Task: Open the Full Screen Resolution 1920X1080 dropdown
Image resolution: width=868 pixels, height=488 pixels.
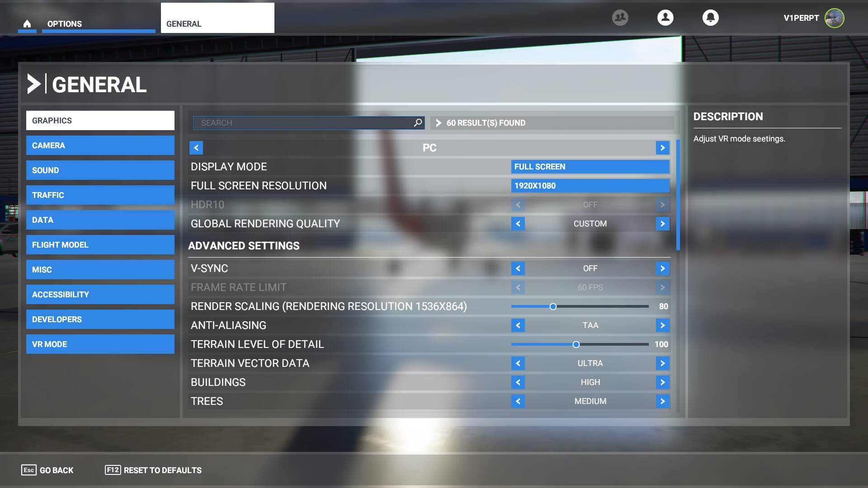Action: click(590, 186)
